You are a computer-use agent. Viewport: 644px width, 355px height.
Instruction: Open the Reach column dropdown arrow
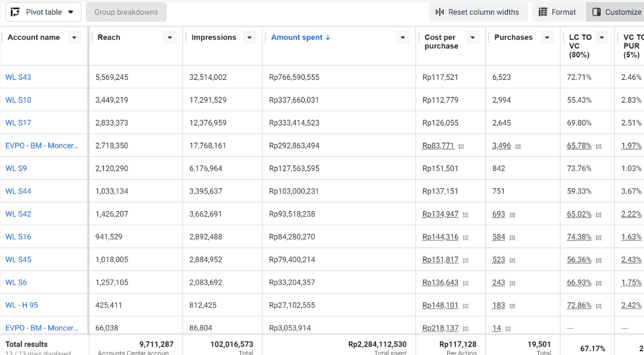pyautogui.click(x=169, y=38)
